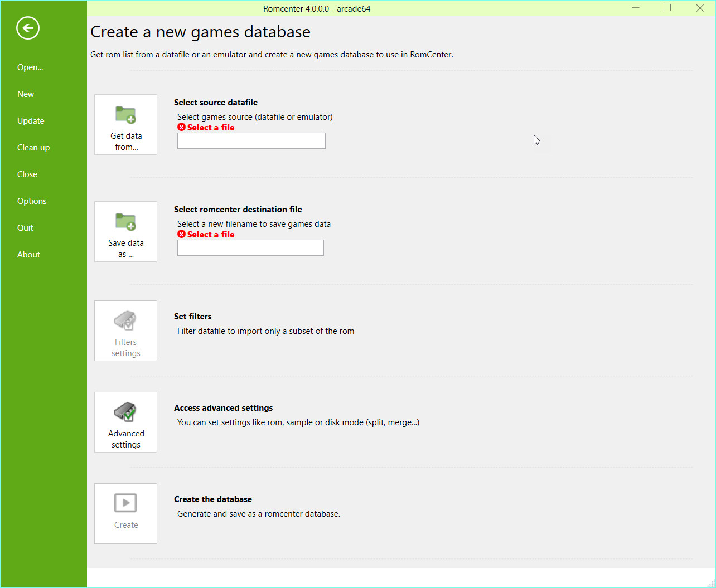Viewport: 716px width, 588px height.
Task: Click the Save data as folder icon
Action: 125,222
